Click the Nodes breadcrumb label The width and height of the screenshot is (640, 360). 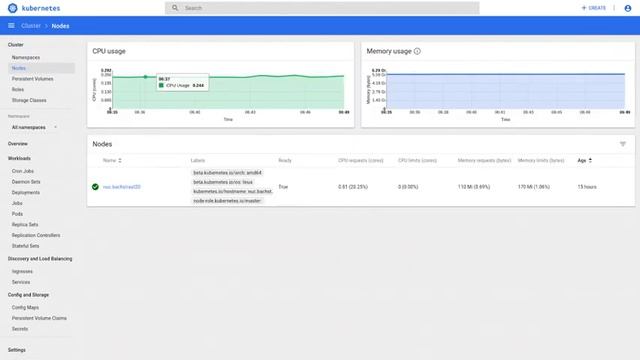pyautogui.click(x=60, y=26)
